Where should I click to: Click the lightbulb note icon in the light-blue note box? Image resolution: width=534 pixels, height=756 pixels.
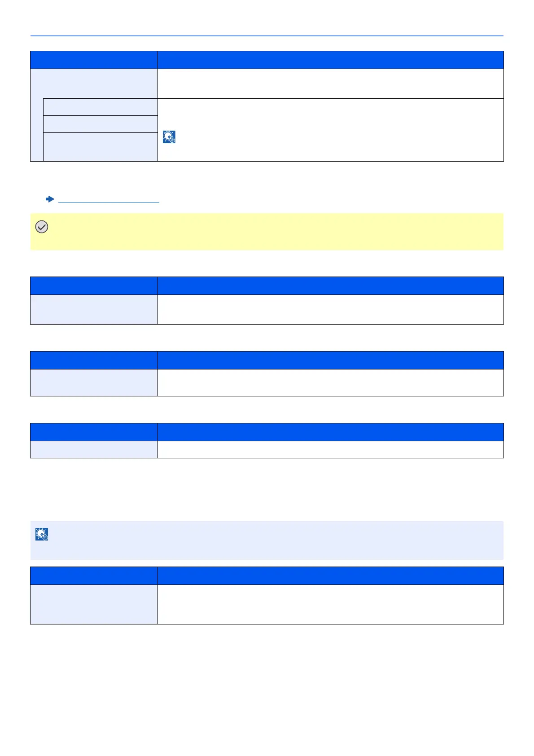click(42, 534)
